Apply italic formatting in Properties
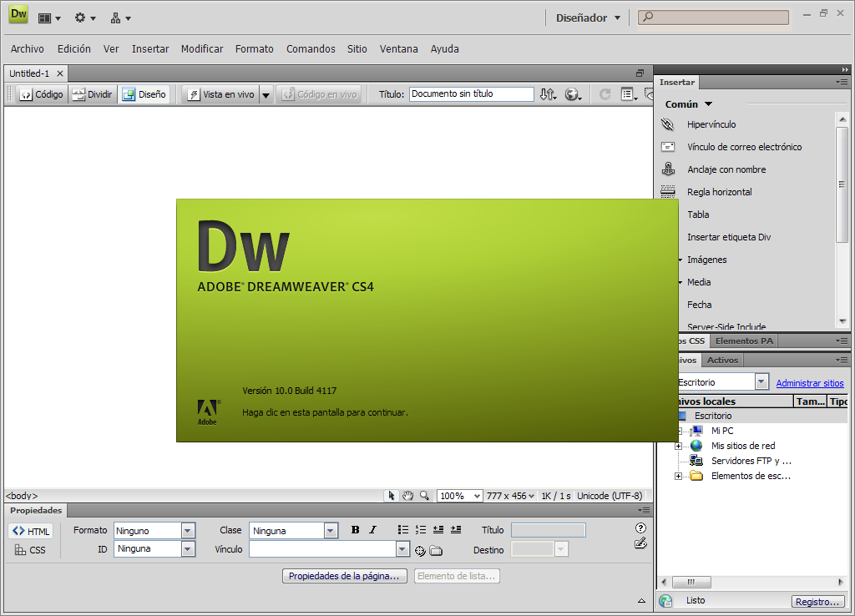The height and width of the screenshot is (616, 855). point(373,530)
